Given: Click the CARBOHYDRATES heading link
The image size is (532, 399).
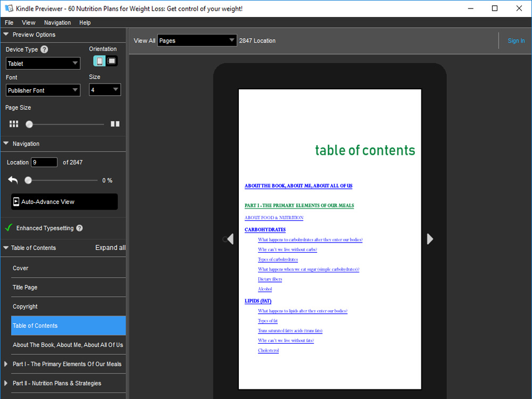Looking at the screenshot, I should [265, 230].
